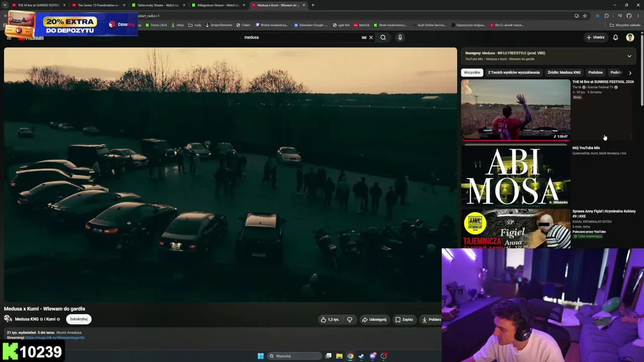
Task: Open the StreamElements bookmark
Action: [219, 25]
